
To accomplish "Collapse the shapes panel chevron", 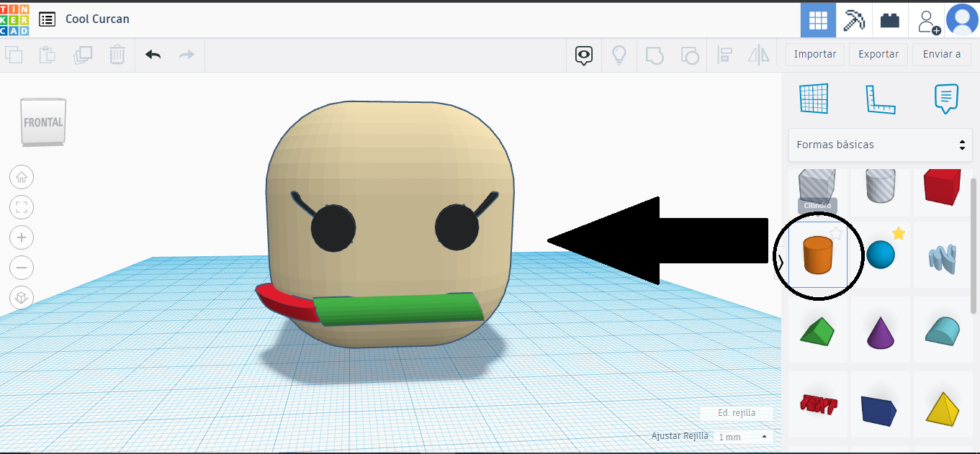I will (781, 261).
